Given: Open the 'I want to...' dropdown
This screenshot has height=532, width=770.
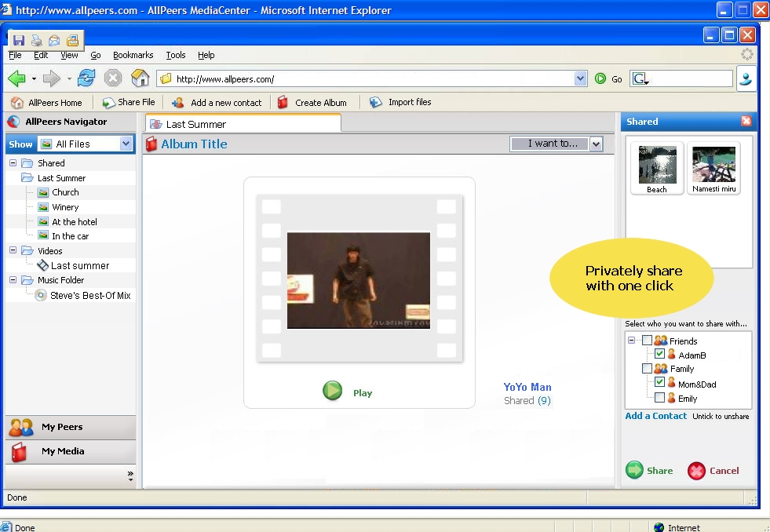Looking at the screenshot, I should tap(596, 144).
